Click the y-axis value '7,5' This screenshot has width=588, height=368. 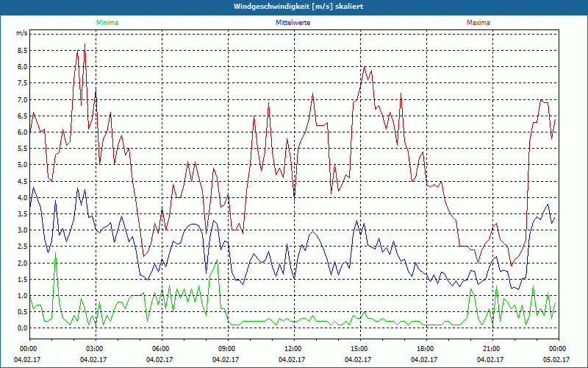click(23, 83)
